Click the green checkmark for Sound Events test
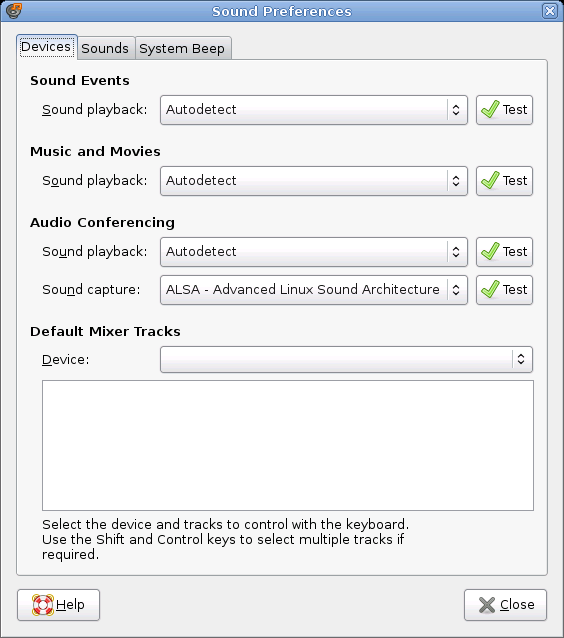The height and width of the screenshot is (638, 564). [x=490, y=109]
